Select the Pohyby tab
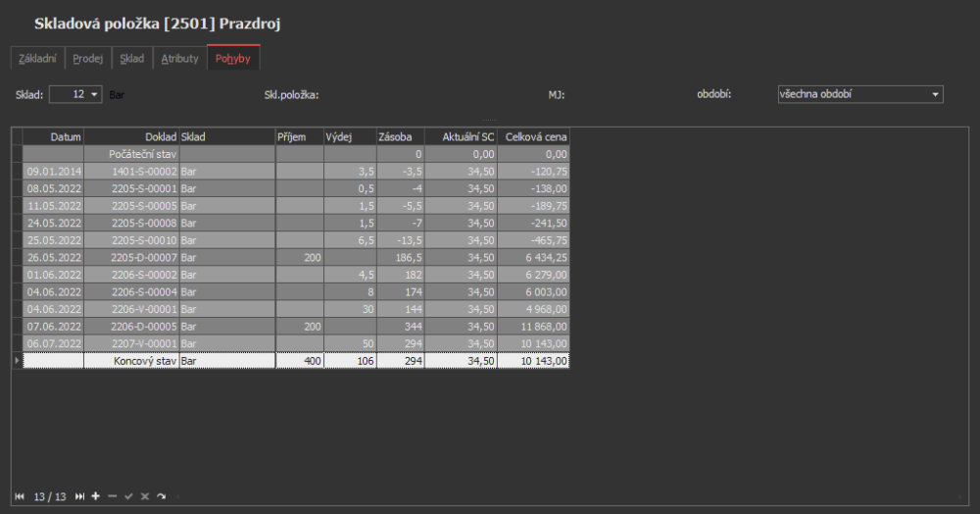 [233, 58]
